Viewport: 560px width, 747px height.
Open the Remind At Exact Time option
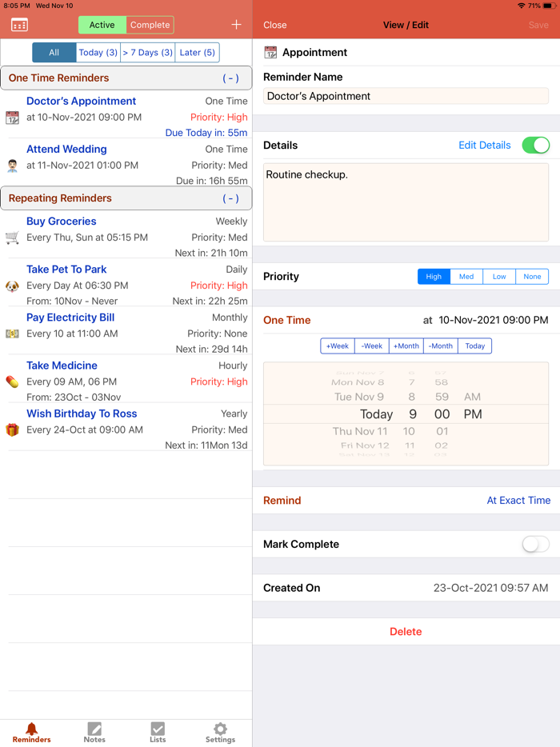pyautogui.click(x=518, y=500)
